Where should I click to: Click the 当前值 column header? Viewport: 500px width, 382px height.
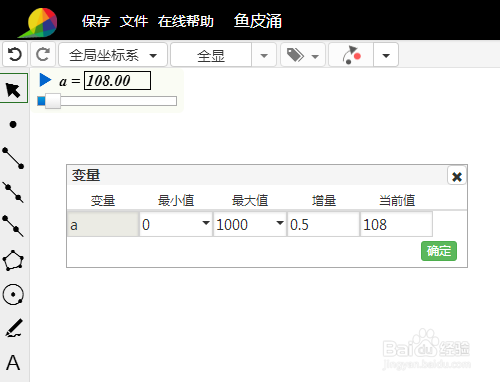pos(397,201)
